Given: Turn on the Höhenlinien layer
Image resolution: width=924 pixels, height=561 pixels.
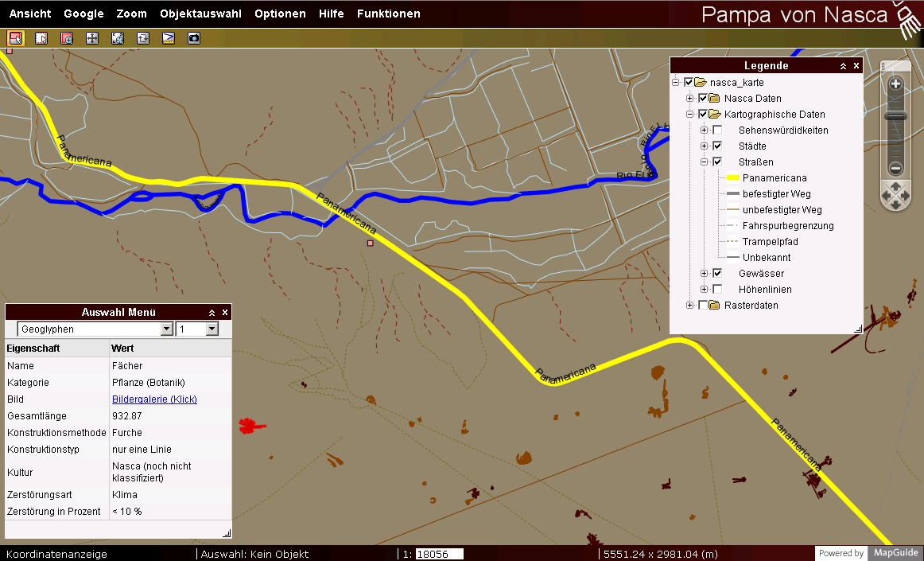Looking at the screenshot, I should [x=717, y=290].
